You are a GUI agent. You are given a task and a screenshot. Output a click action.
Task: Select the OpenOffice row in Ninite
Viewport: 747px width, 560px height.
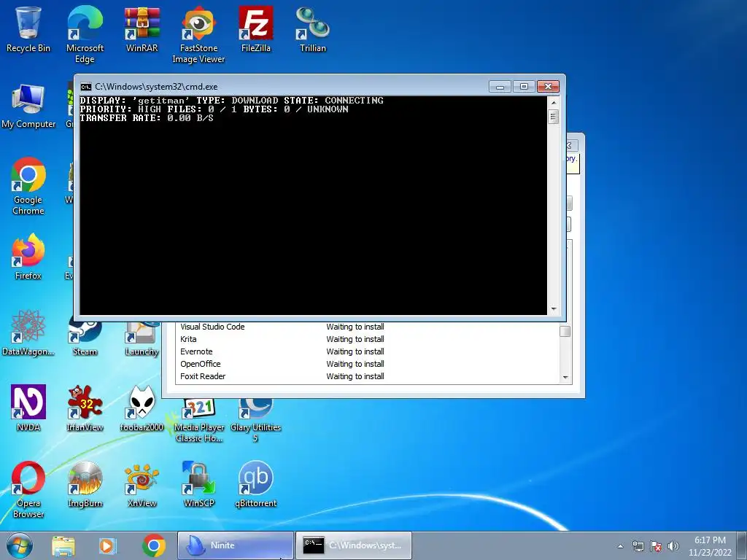pyautogui.click(x=368, y=364)
